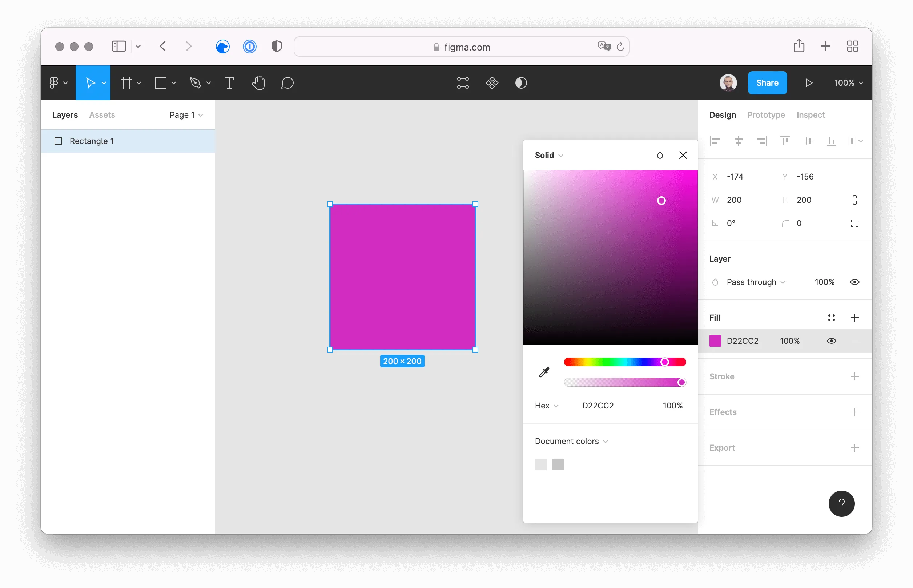This screenshot has height=588, width=913.
Task: Open the help menu with the question mark
Action: [x=842, y=504]
